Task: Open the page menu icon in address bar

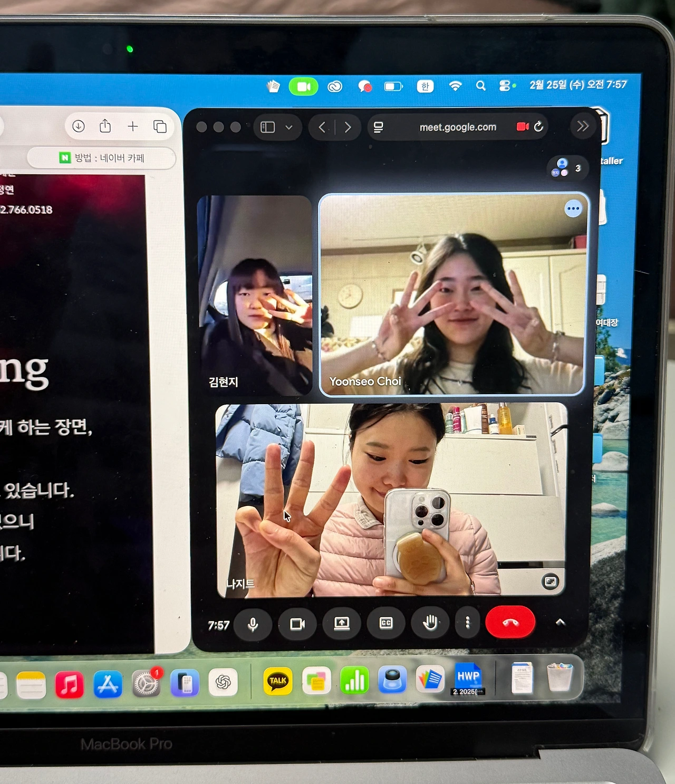Action: (x=379, y=127)
